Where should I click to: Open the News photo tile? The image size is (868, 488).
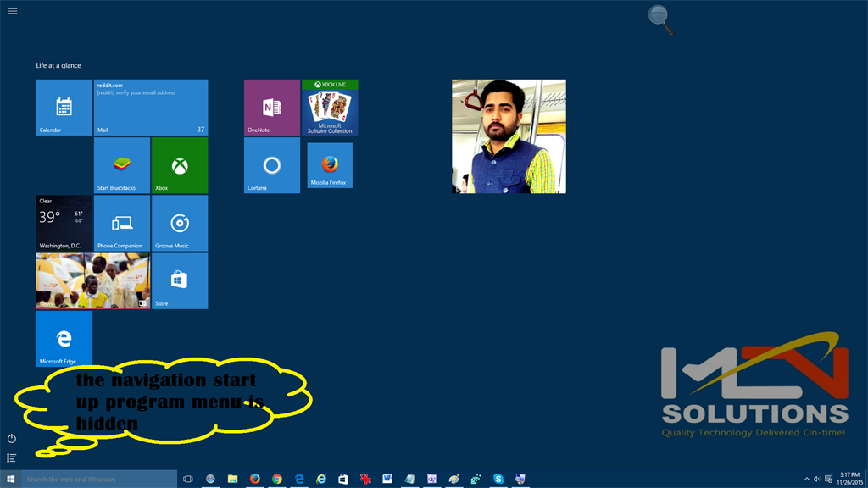(93, 281)
